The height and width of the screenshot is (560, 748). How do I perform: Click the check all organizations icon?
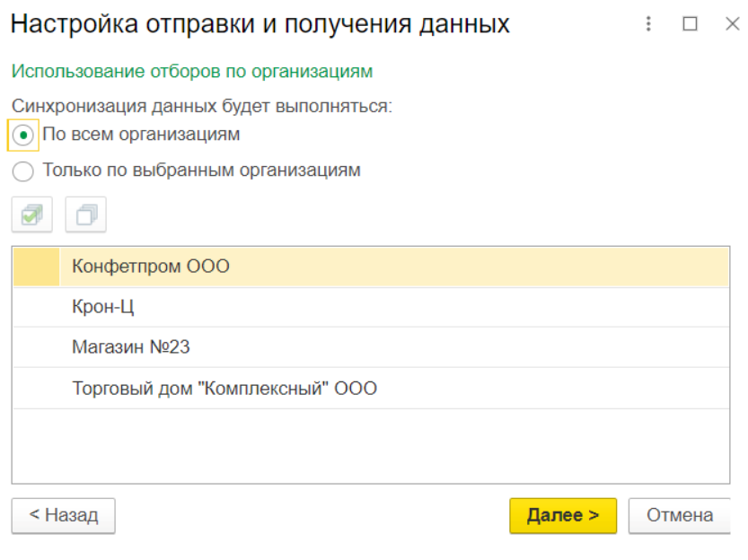point(32,215)
